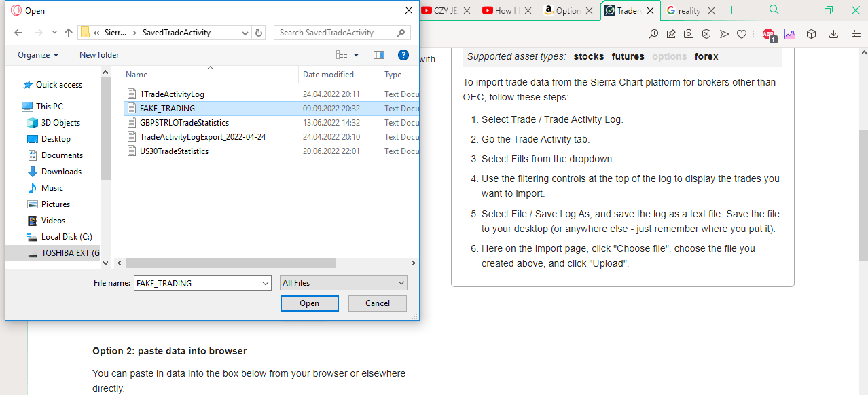Go up one folder level in dialog
The image size is (868, 395).
(69, 33)
